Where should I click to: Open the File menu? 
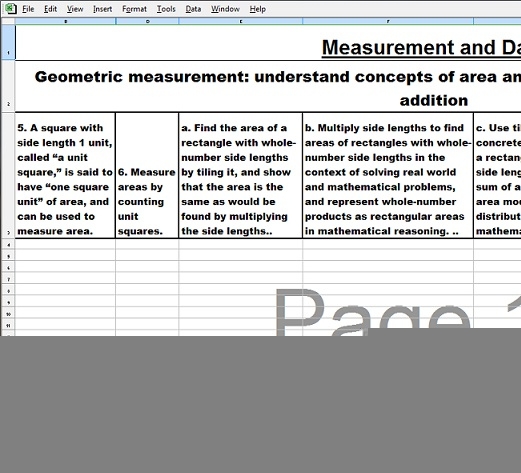point(28,9)
